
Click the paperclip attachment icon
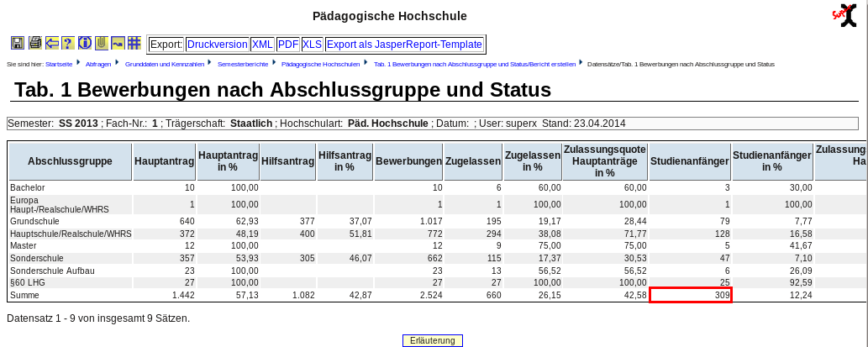pos(102,43)
